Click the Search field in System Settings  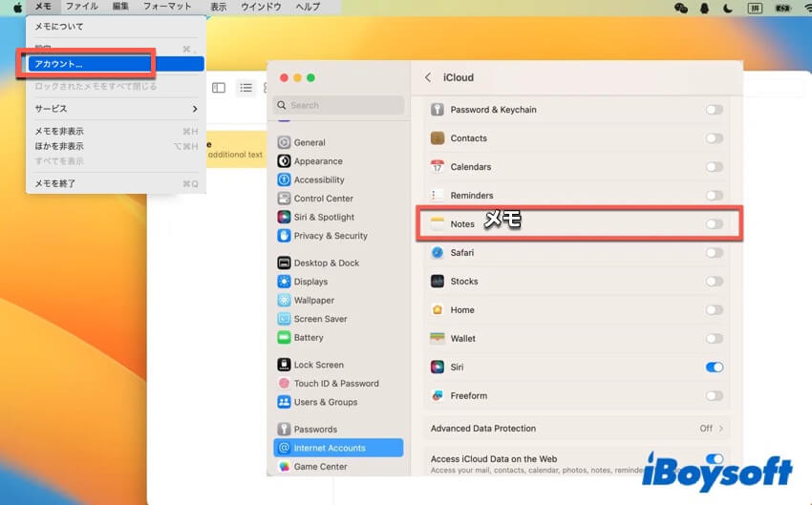[x=339, y=105]
